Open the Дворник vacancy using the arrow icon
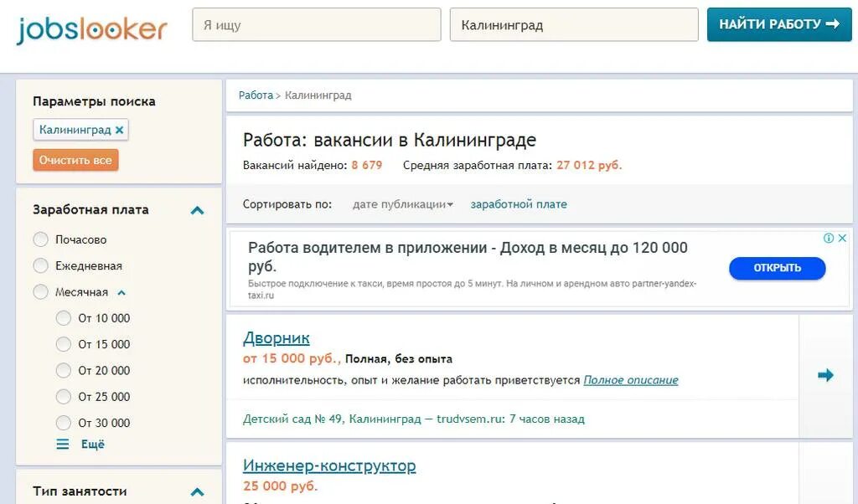 click(x=825, y=375)
